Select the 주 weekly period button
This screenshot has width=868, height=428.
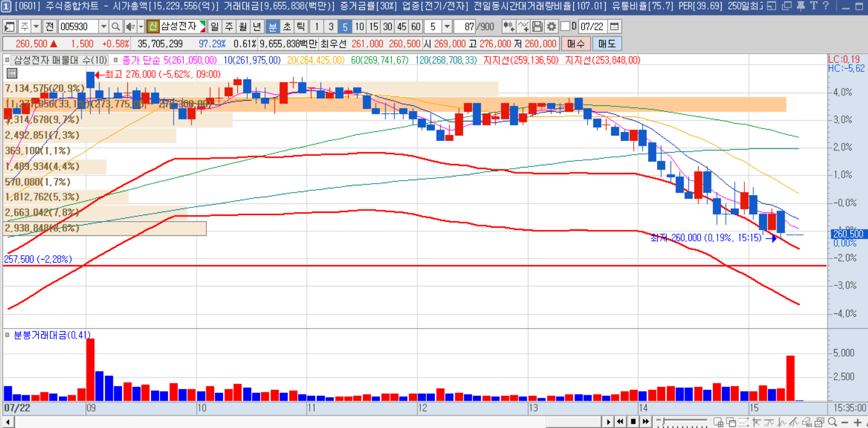[228, 27]
